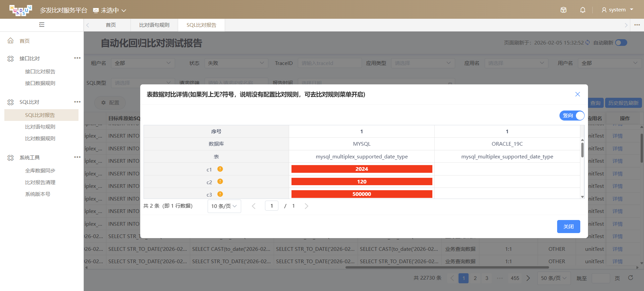Open the notification bell
Screen dimensions: 644x291
pos(583,10)
